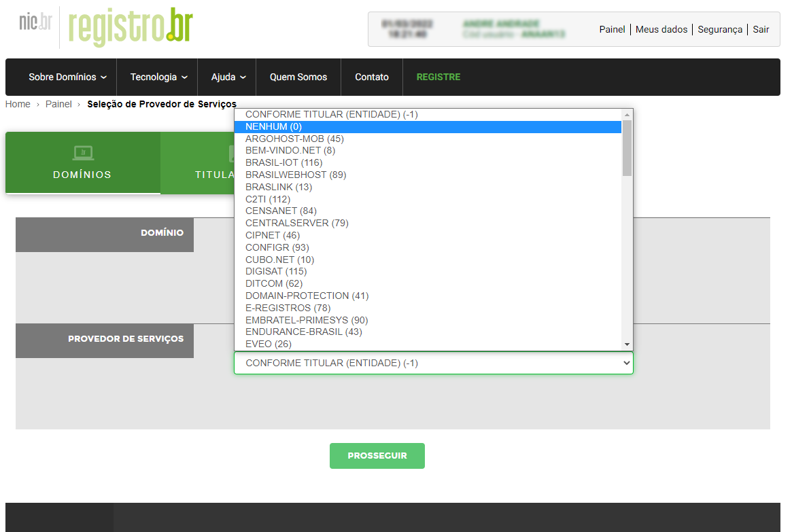Toggle the Provedor de Serviços select box
This screenshot has height=532, width=792.
[x=433, y=363]
